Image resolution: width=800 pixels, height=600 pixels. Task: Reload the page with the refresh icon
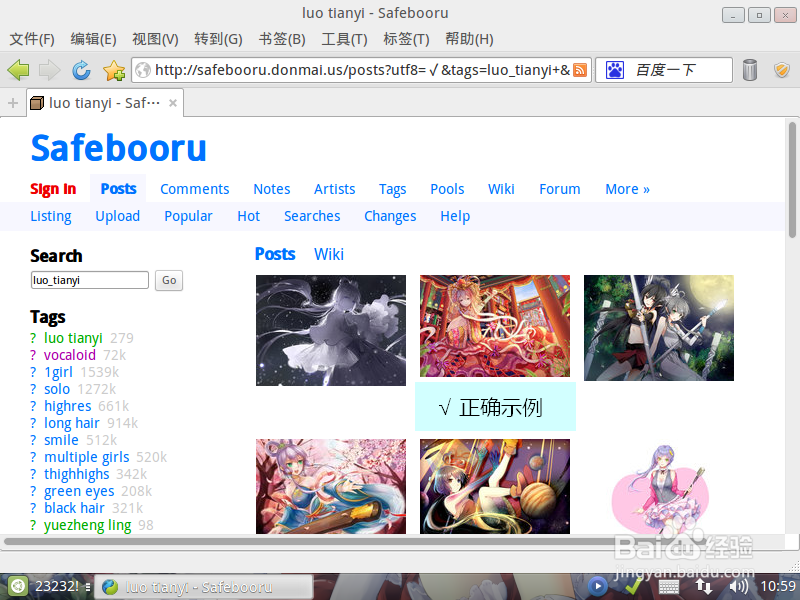coord(81,70)
